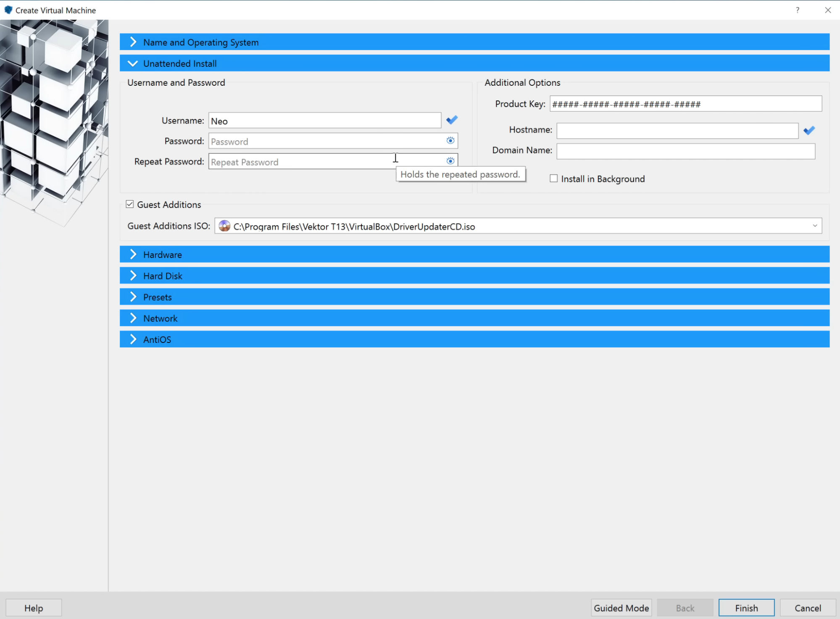Expand the Hardware section
Image resolution: width=840 pixels, height=619 pixels.
click(x=474, y=254)
